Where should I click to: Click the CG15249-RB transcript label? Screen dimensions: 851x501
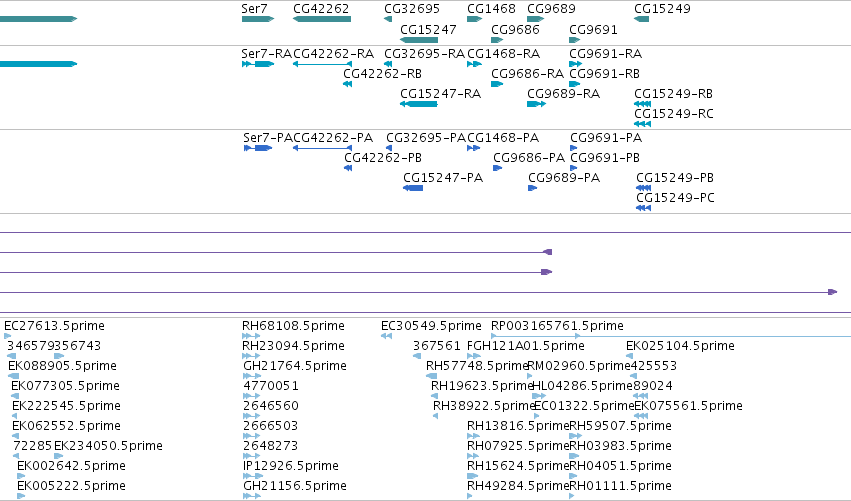point(674,94)
